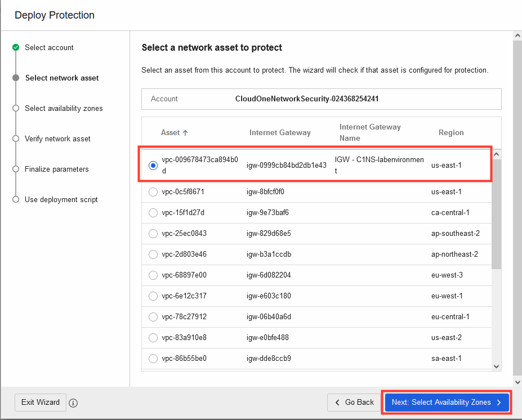Click the igw-06b40a6d gateway cell
522x420 pixels.
click(269, 317)
